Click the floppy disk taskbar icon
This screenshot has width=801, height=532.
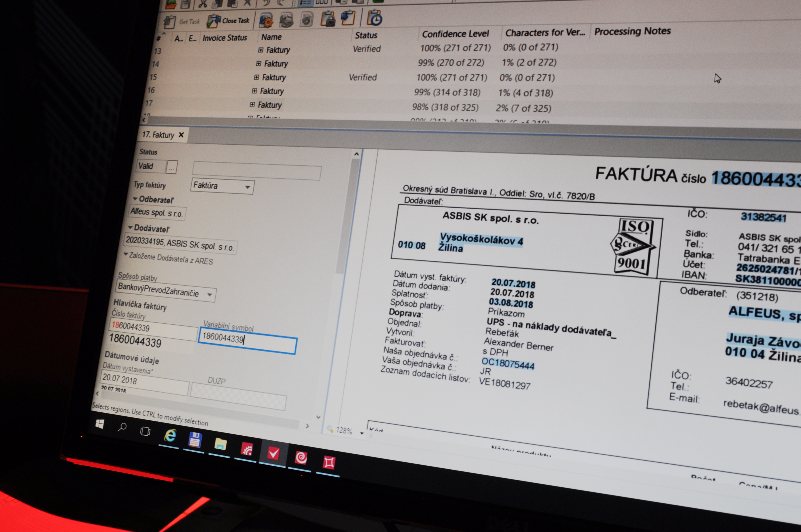195,440
